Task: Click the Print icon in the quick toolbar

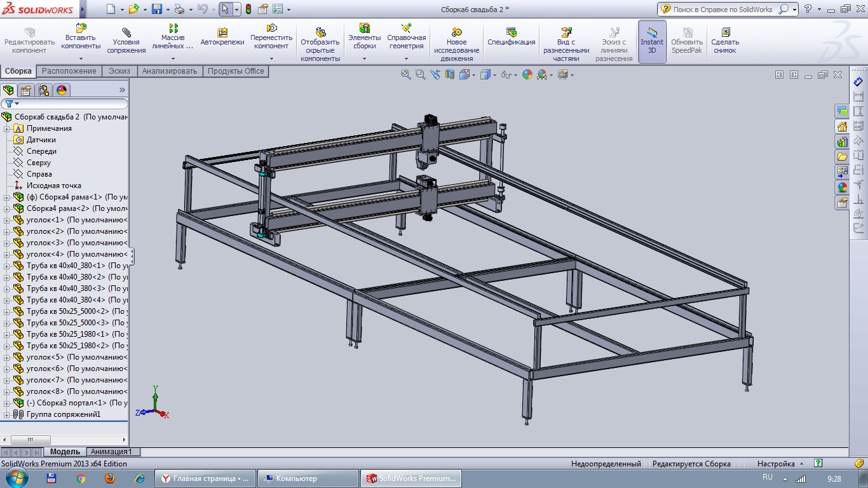Action: [x=180, y=9]
